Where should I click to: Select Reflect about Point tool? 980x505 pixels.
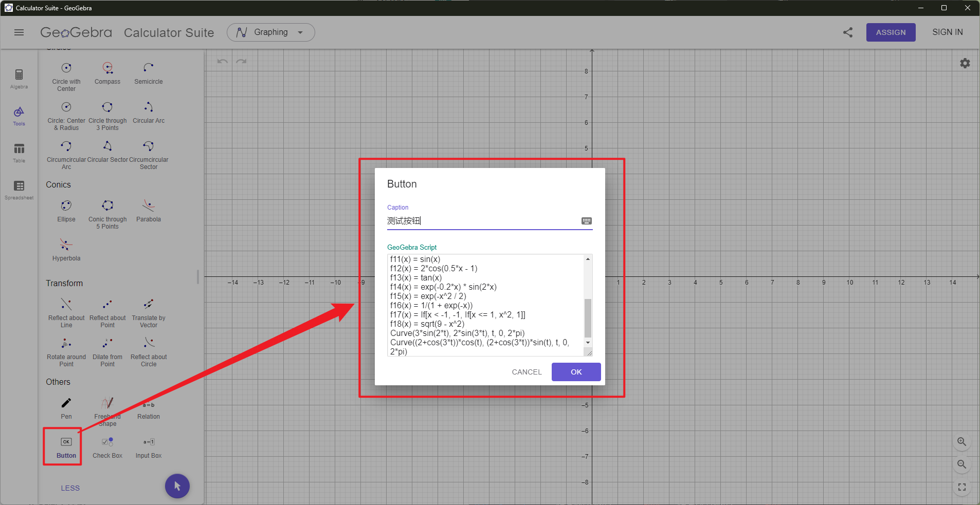click(x=107, y=313)
